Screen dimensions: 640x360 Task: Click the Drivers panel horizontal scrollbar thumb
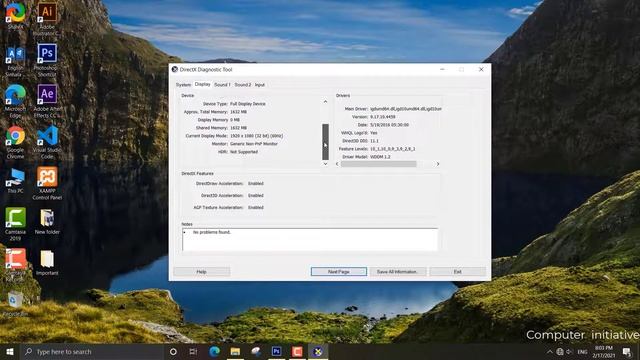click(378, 164)
